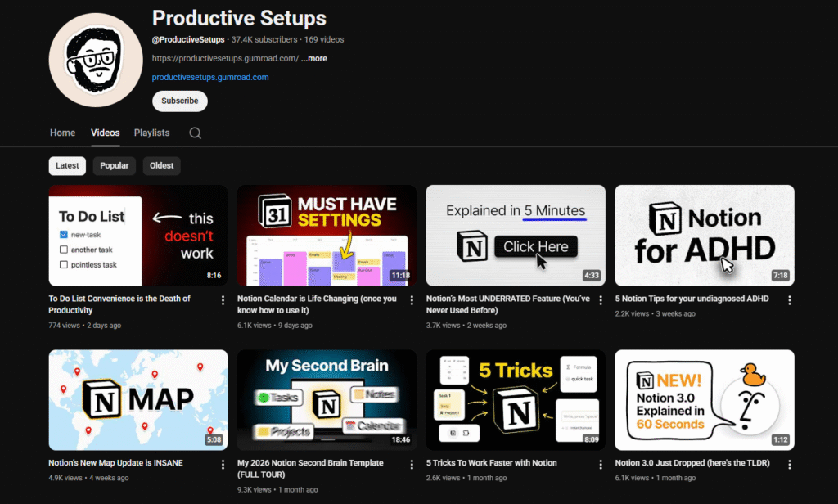Image resolution: width=838 pixels, height=504 pixels.
Task: Open options menu for 5 Tricks video
Action: pos(601,465)
